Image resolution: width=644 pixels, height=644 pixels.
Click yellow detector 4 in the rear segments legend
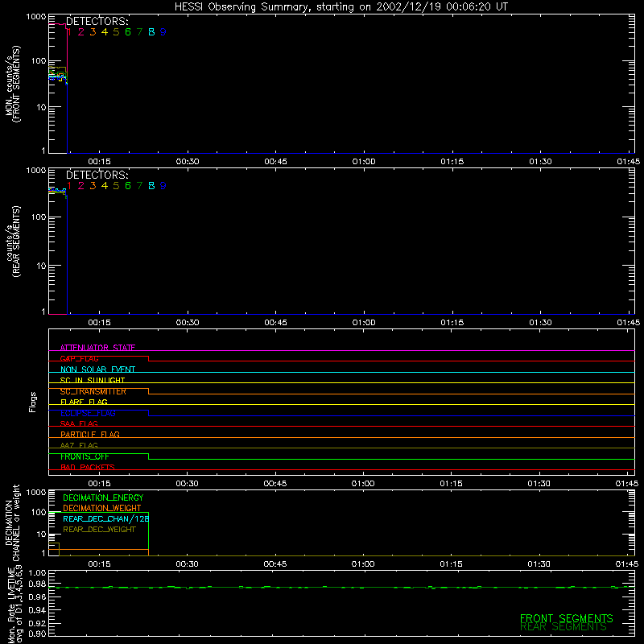[x=105, y=186]
